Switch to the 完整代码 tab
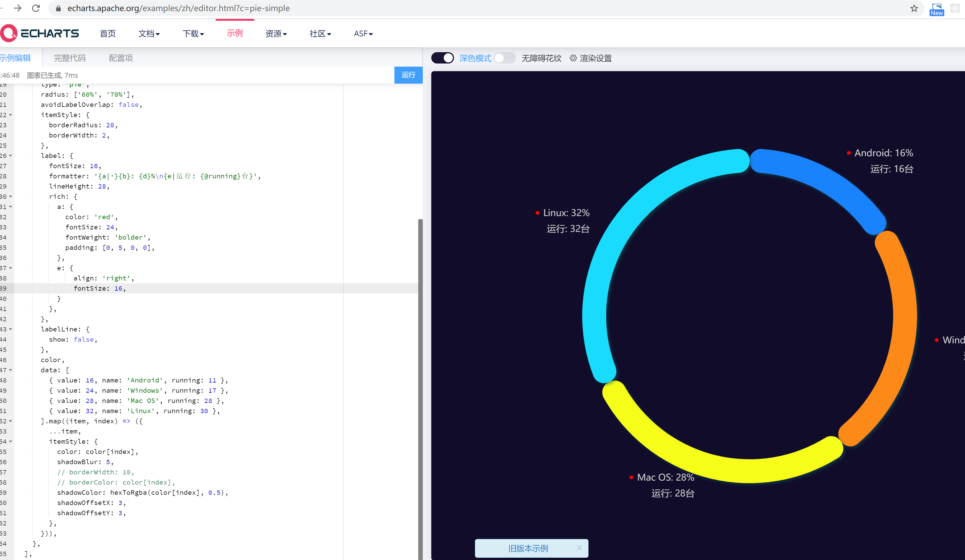This screenshot has height=560, width=965. click(69, 58)
